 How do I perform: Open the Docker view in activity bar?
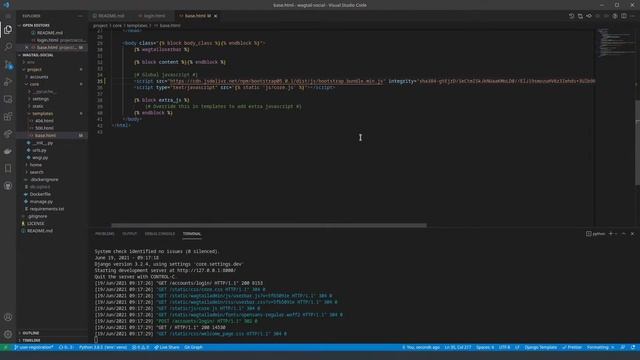(8, 151)
